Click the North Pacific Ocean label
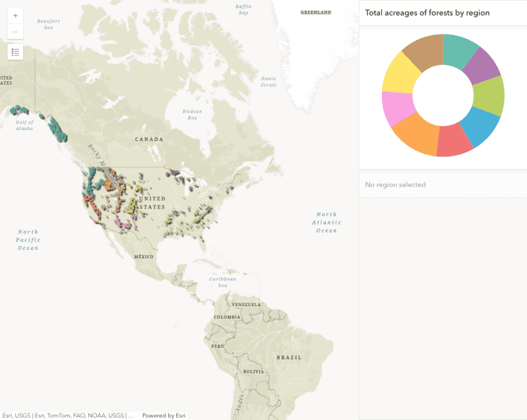 point(28,240)
